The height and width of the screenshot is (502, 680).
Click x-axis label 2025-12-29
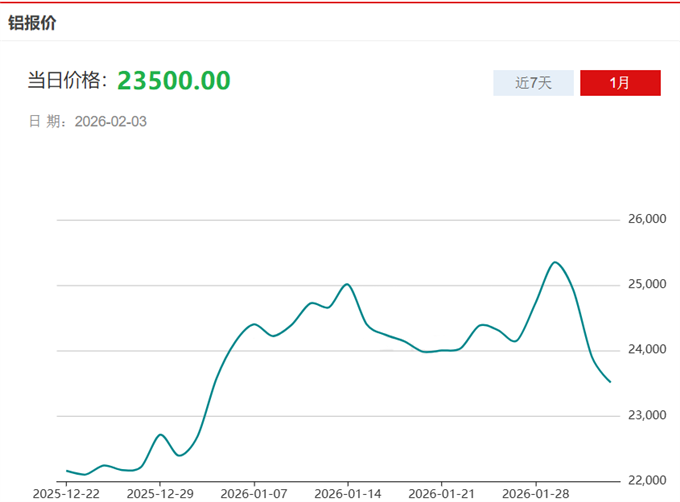160,493
